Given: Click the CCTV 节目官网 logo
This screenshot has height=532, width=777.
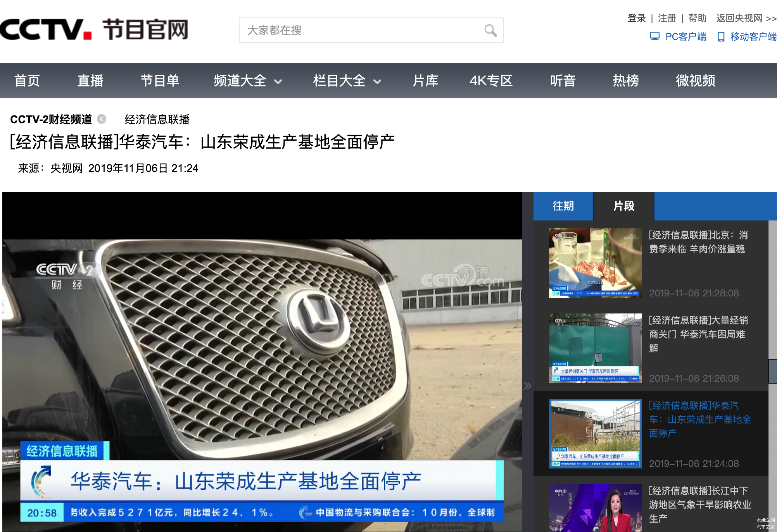Looking at the screenshot, I should click(94, 29).
